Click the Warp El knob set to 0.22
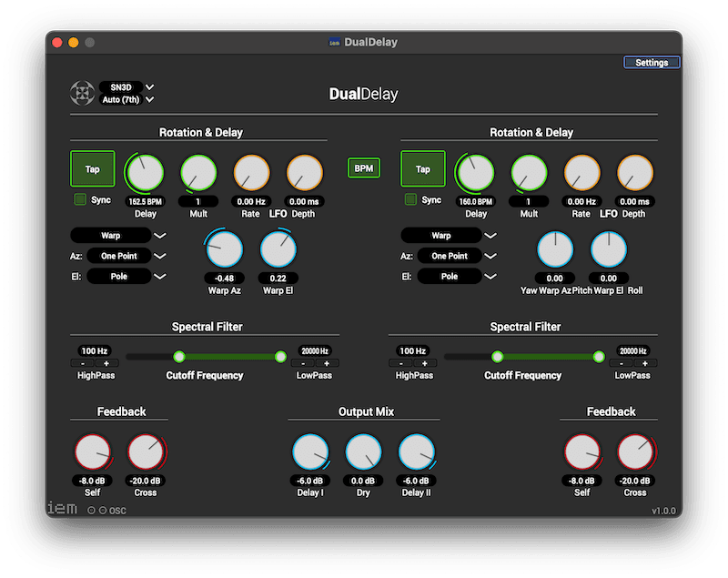The width and height of the screenshot is (728, 578). coord(278,249)
